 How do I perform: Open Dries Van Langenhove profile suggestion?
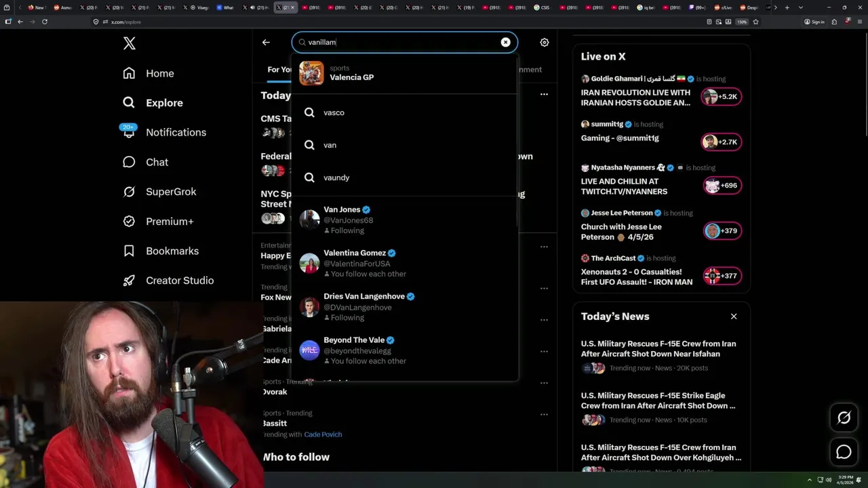pyautogui.click(x=405, y=306)
